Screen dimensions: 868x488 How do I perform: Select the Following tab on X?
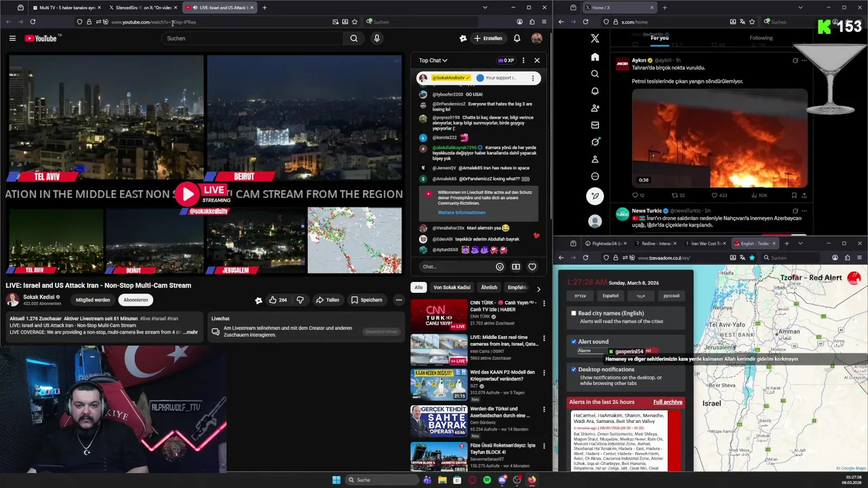[x=761, y=38]
